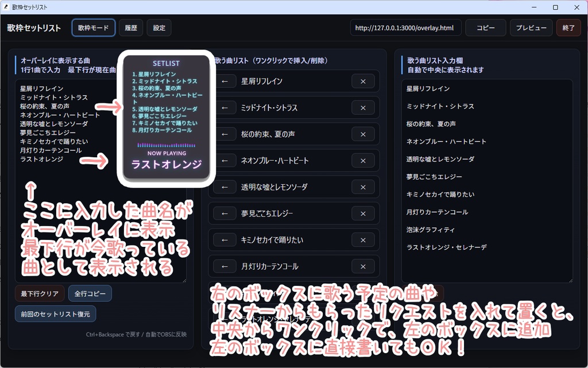Remove ネオンブルー・ハートビート with the × icon
The height and width of the screenshot is (368, 588).
[x=363, y=160]
